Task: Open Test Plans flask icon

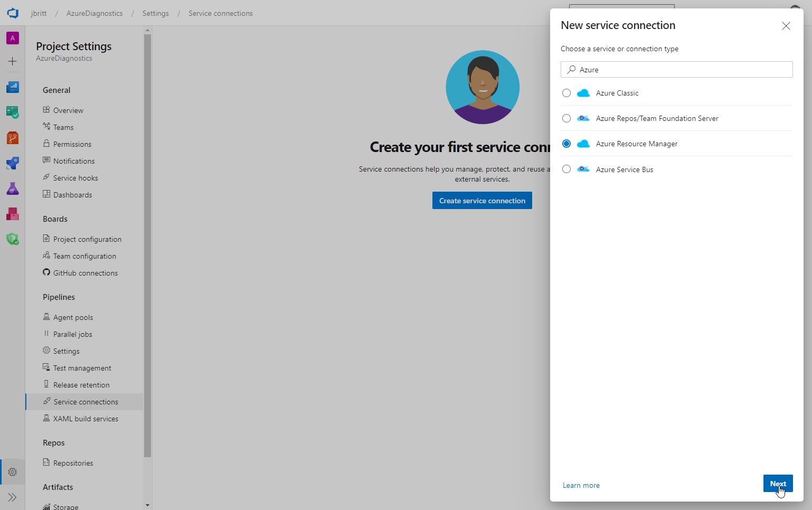Action: (13, 188)
